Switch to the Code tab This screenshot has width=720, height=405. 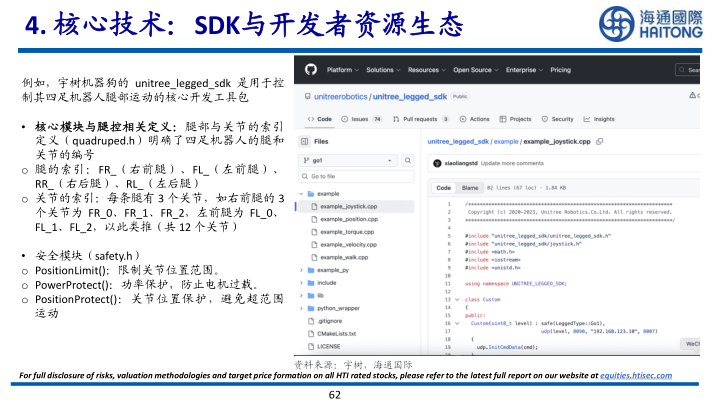320,119
